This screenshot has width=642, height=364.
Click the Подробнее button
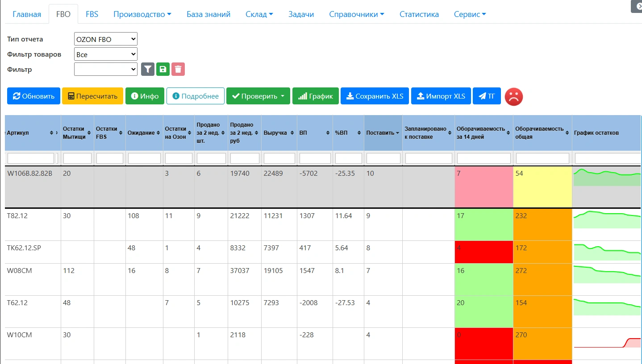point(196,96)
